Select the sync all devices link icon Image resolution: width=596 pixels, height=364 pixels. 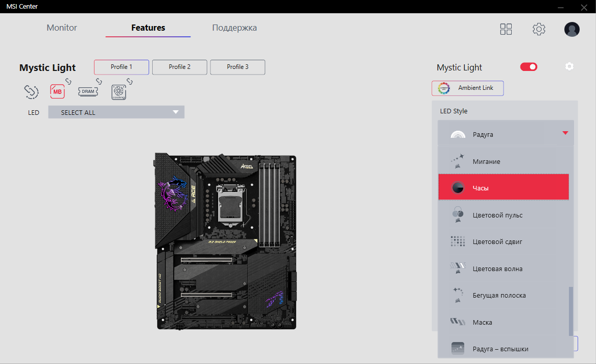coord(31,91)
